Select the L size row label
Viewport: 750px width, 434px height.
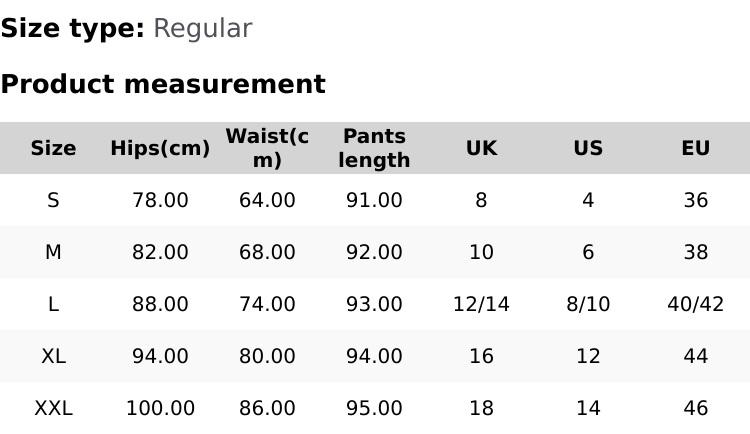[53, 304]
